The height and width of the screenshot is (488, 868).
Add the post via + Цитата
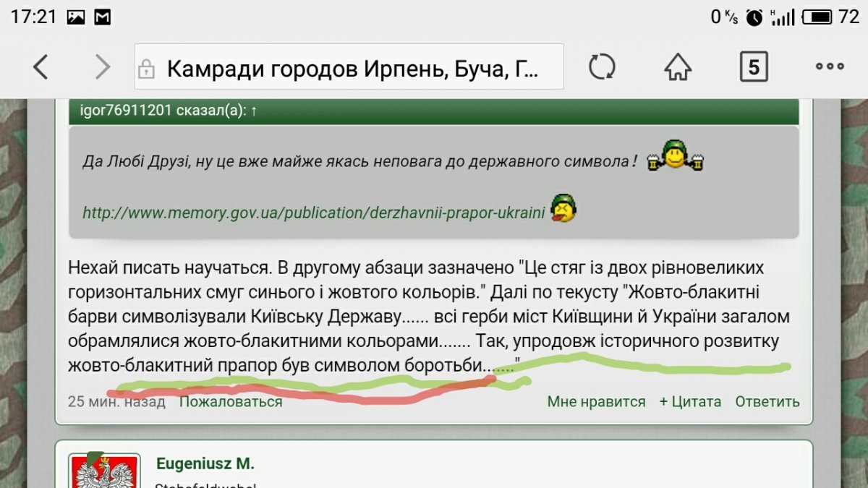[x=690, y=401]
